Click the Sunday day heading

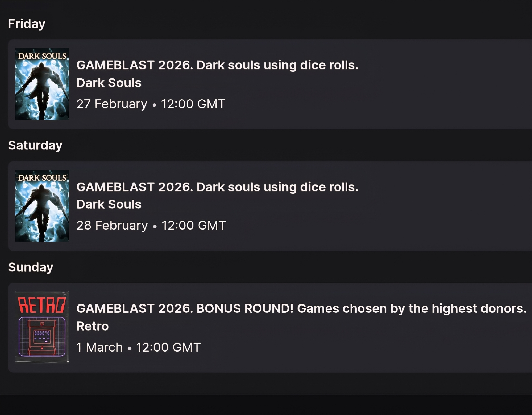[x=31, y=267]
